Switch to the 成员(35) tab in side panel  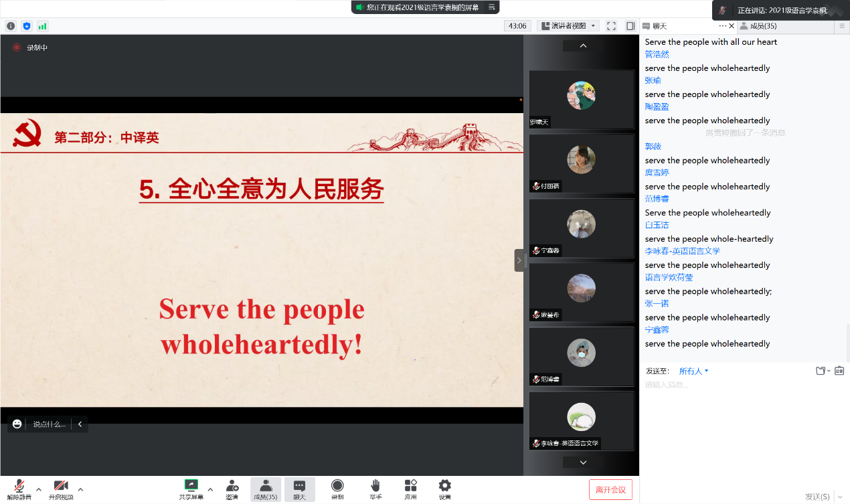coord(763,26)
